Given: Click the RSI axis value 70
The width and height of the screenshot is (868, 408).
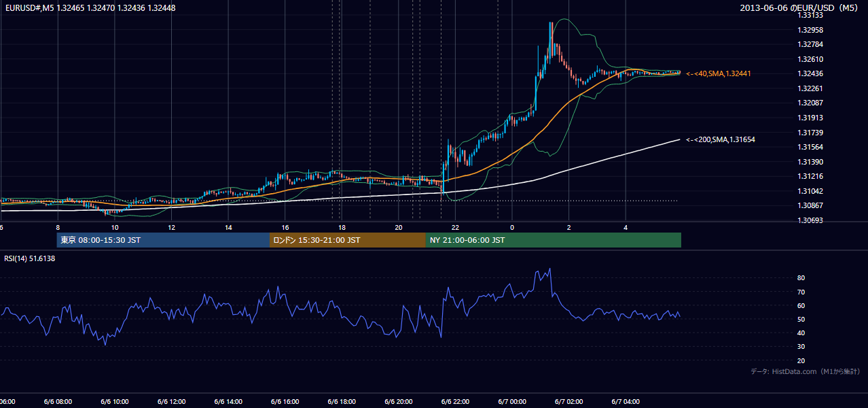Looking at the screenshot, I should point(801,292).
